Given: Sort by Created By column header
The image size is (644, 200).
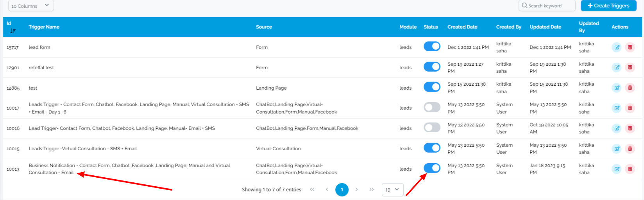Looking at the screenshot, I should 508,27.
